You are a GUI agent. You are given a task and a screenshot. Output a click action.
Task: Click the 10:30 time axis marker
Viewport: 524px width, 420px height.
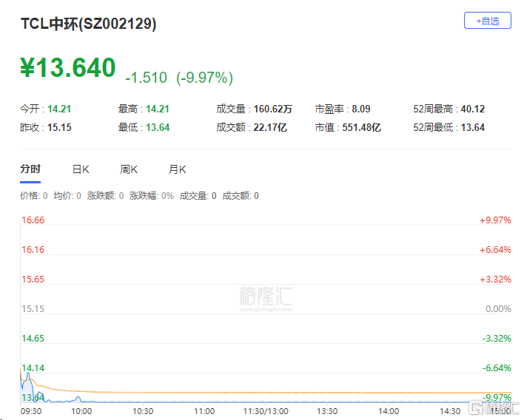pos(143,411)
